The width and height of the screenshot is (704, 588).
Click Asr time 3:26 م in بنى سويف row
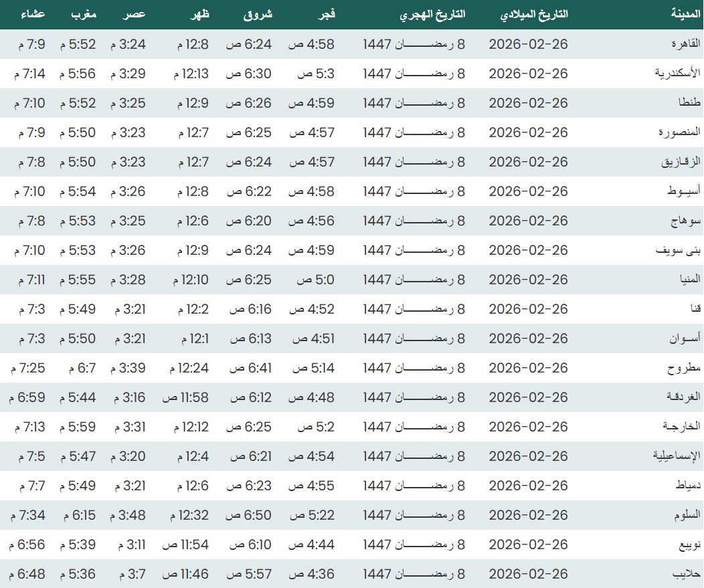pyautogui.click(x=128, y=250)
